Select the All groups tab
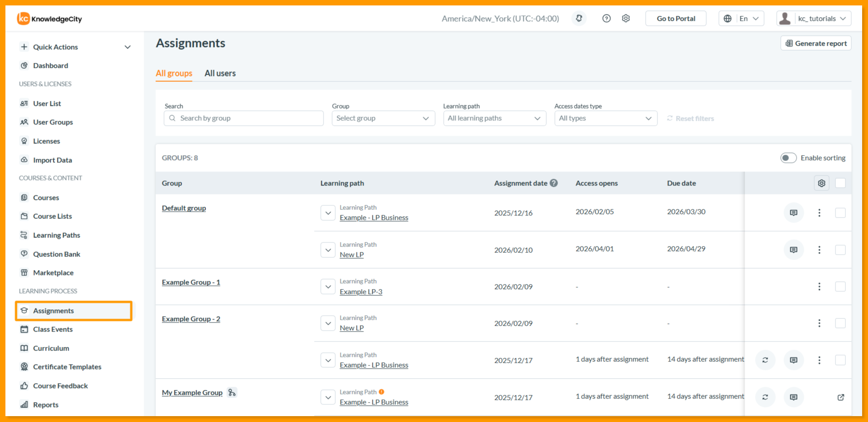 (174, 73)
